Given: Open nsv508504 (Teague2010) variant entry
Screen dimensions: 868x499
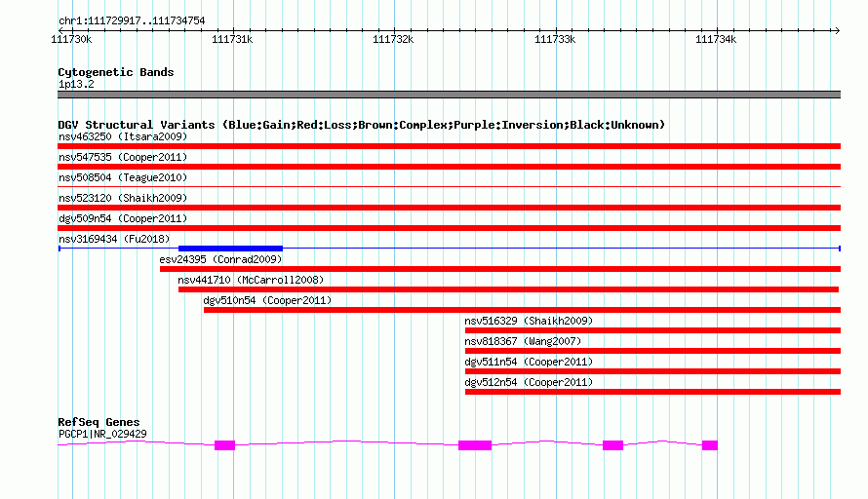Looking at the screenshot, I should pyautogui.click(x=123, y=177).
